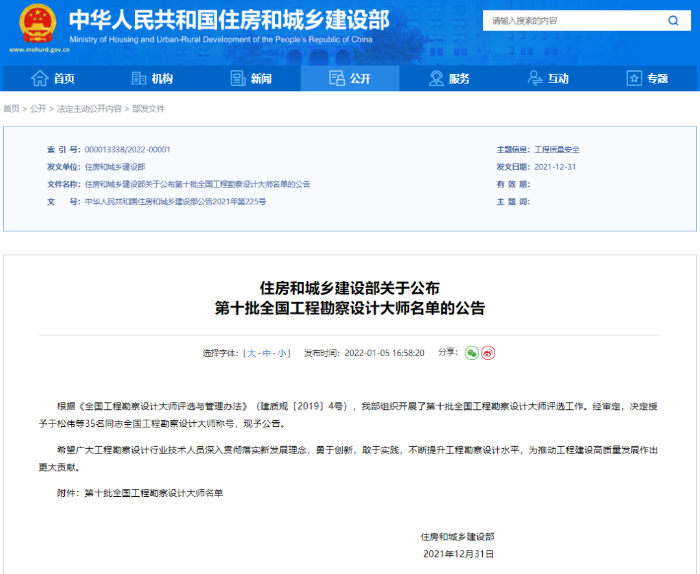Go to 首页 in the breadcrumb
The image size is (700, 574).
[11, 108]
